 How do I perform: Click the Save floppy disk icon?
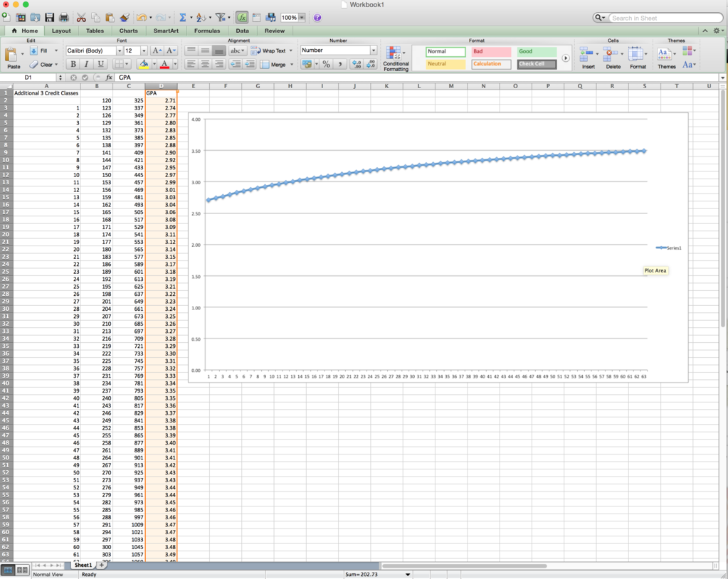[49, 18]
